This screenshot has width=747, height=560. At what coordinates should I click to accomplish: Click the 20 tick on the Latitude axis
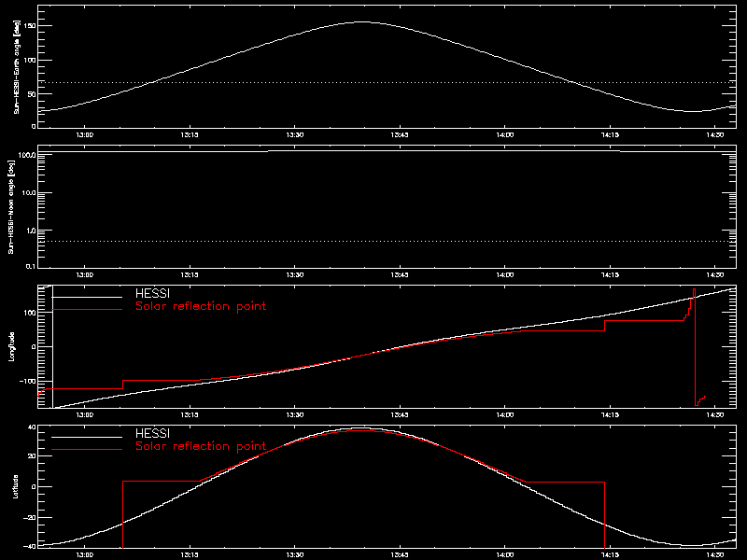(32, 456)
